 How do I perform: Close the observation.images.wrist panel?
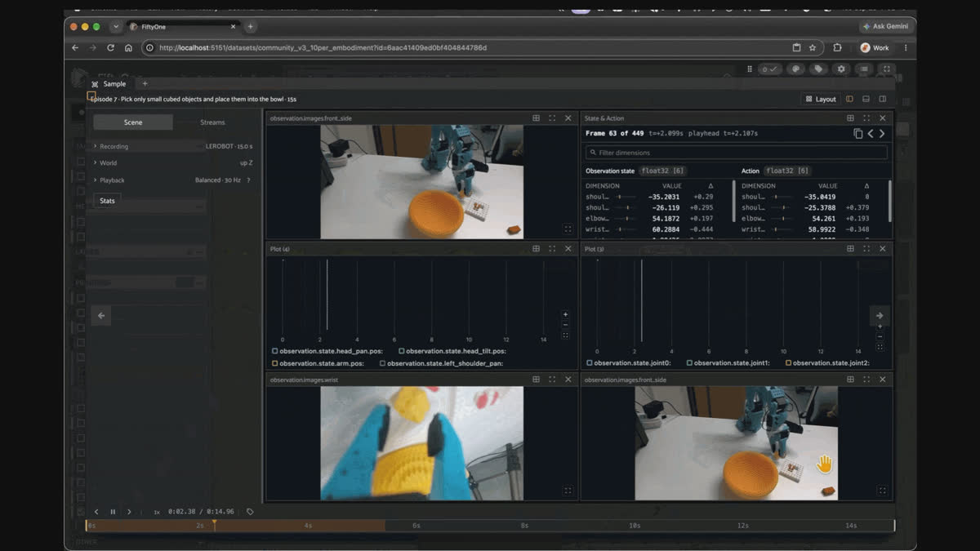click(568, 380)
